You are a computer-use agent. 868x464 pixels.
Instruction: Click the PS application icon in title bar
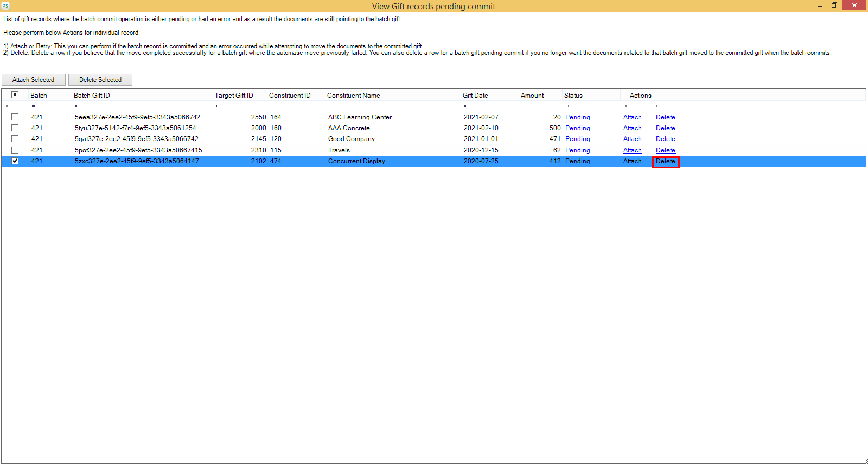(x=5, y=6)
